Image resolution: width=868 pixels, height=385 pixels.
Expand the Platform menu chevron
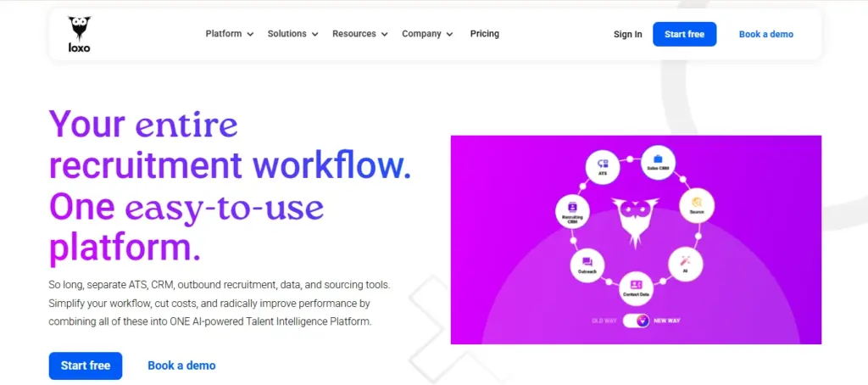point(250,35)
